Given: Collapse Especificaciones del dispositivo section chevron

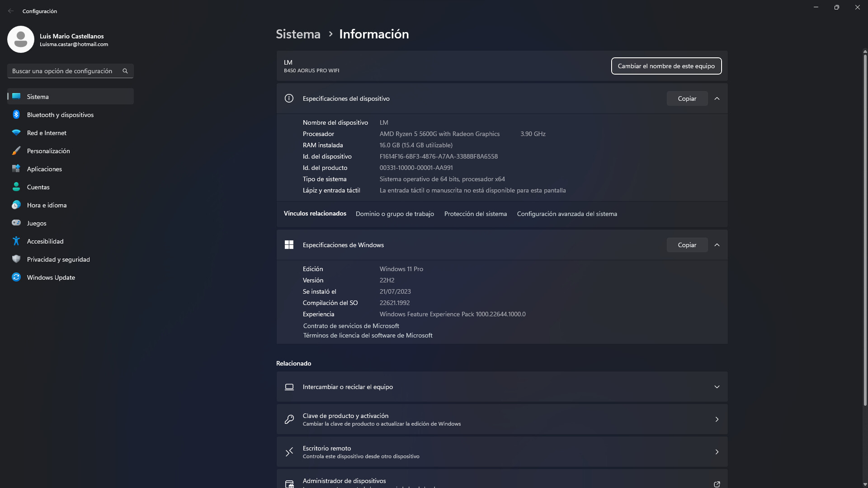Looking at the screenshot, I should tap(717, 99).
